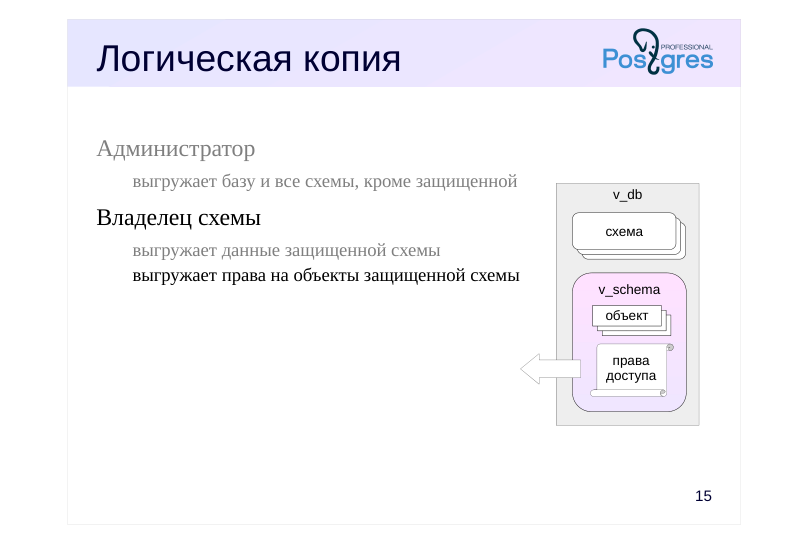Image resolution: width=809 pixels, height=541 pixels.
Task: Click the line "выгружает базу и все схемы, кроме защищенной"
Action: (x=325, y=182)
